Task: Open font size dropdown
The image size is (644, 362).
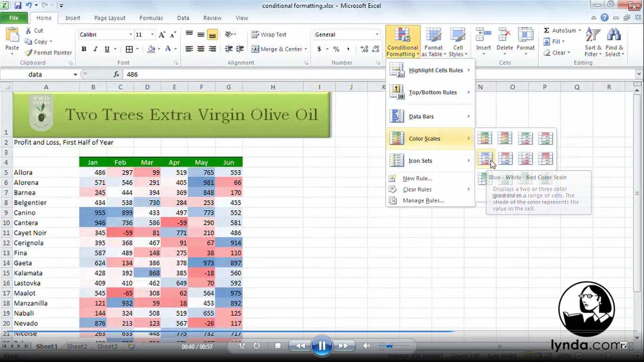Action: click(152, 35)
